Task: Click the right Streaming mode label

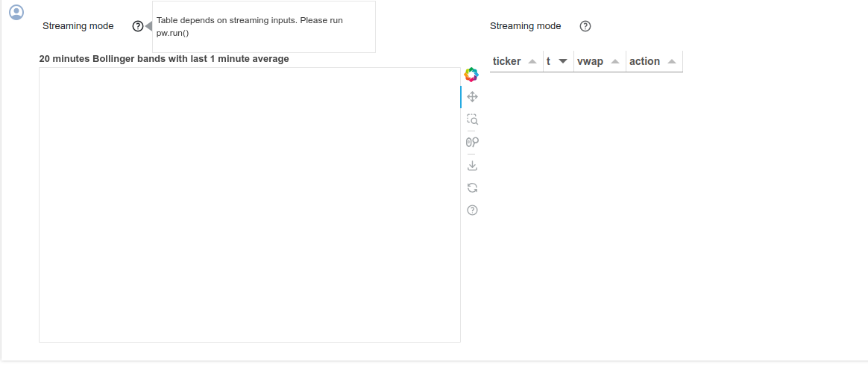Action: tap(526, 26)
